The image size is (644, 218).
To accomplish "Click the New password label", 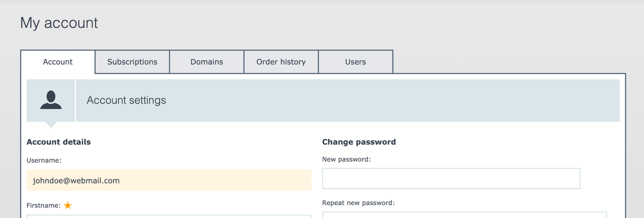I will click(x=346, y=159).
